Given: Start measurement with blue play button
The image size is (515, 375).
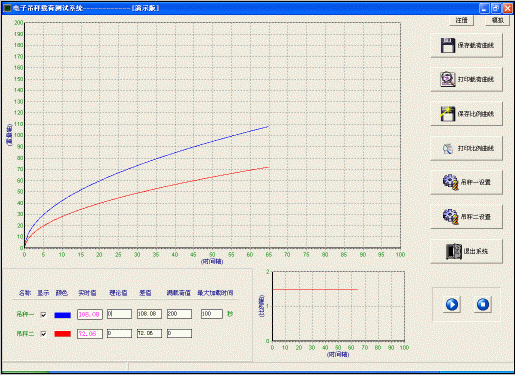Looking at the screenshot, I should (x=452, y=304).
